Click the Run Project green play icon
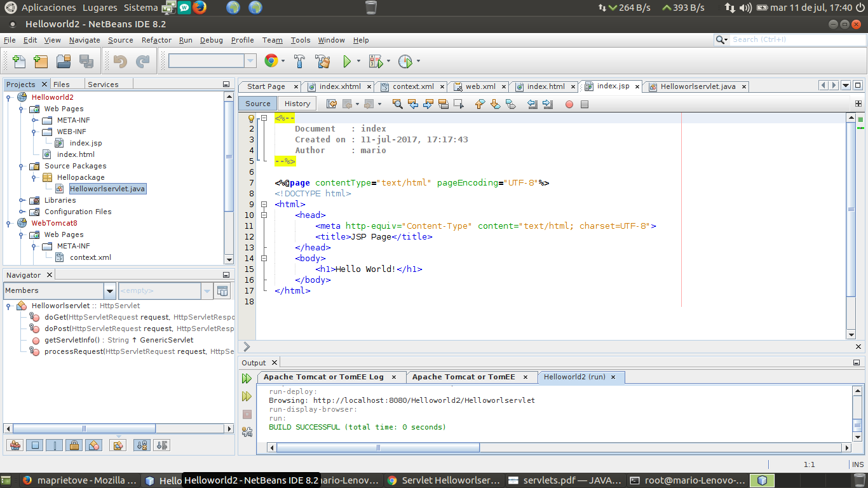The width and height of the screenshot is (868, 488). [347, 62]
